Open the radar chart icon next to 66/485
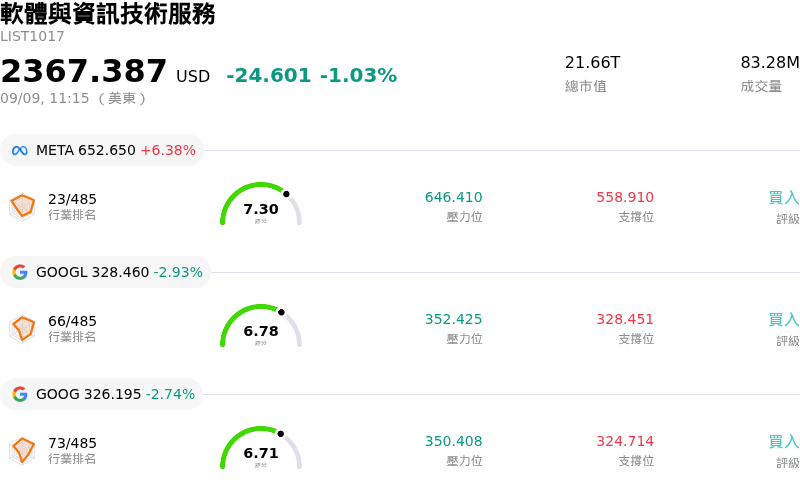 [22, 329]
